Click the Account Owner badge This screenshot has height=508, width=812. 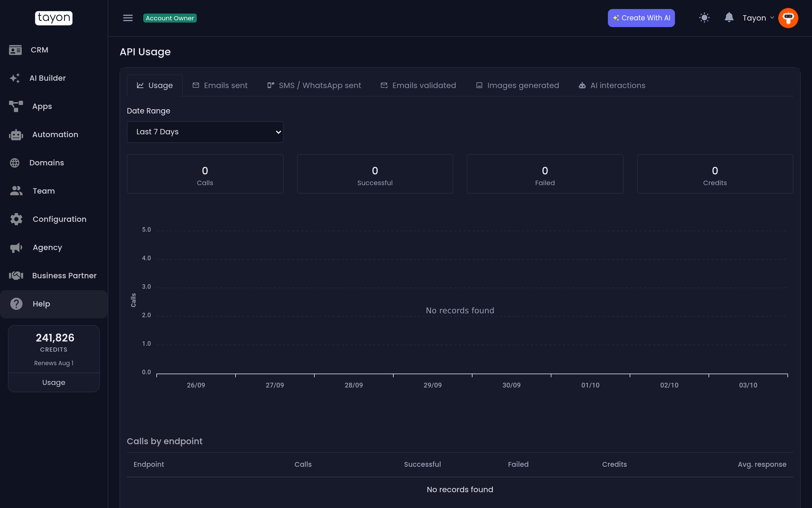[x=170, y=18]
